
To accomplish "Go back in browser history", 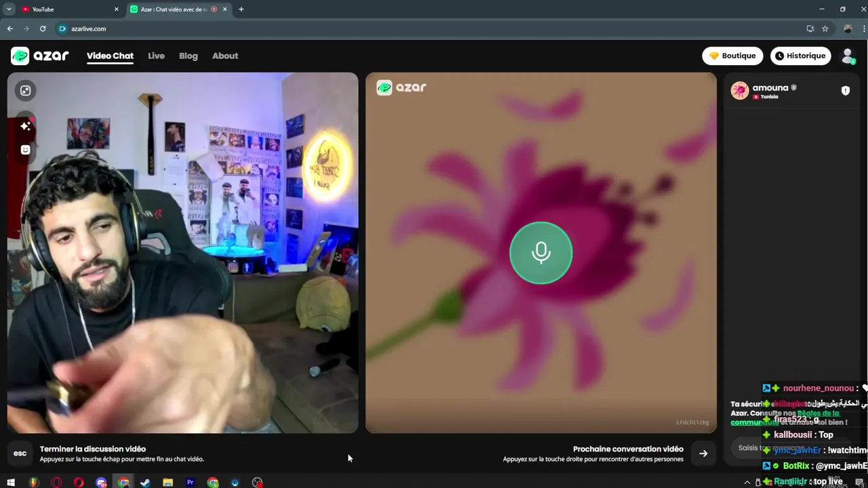I will coord(9,28).
